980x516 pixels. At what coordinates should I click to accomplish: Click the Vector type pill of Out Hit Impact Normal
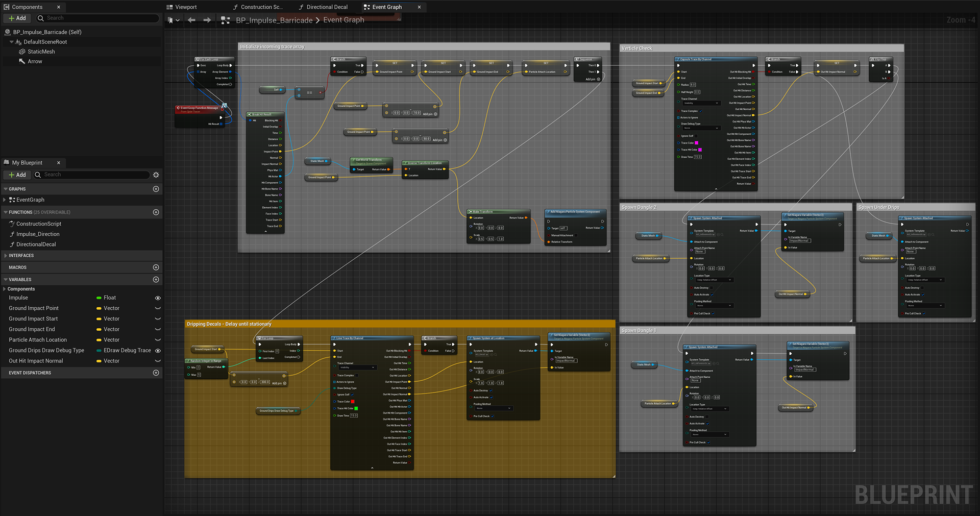coord(99,361)
